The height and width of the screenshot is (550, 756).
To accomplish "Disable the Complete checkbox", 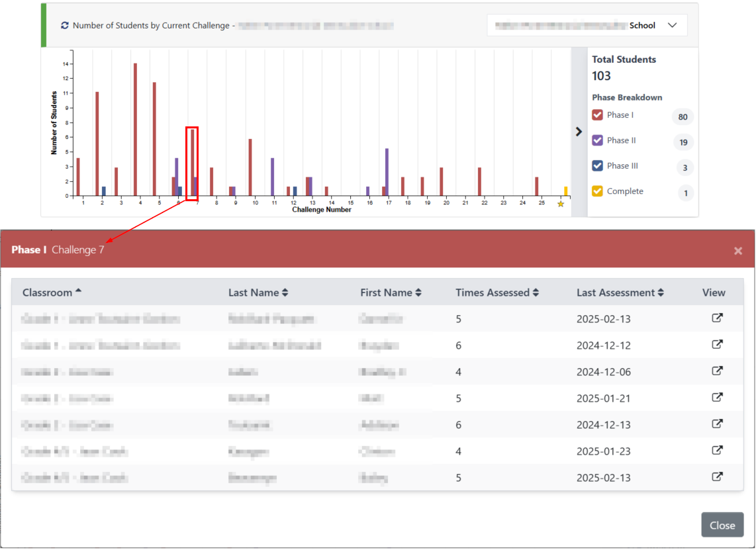I will (597, 191).
